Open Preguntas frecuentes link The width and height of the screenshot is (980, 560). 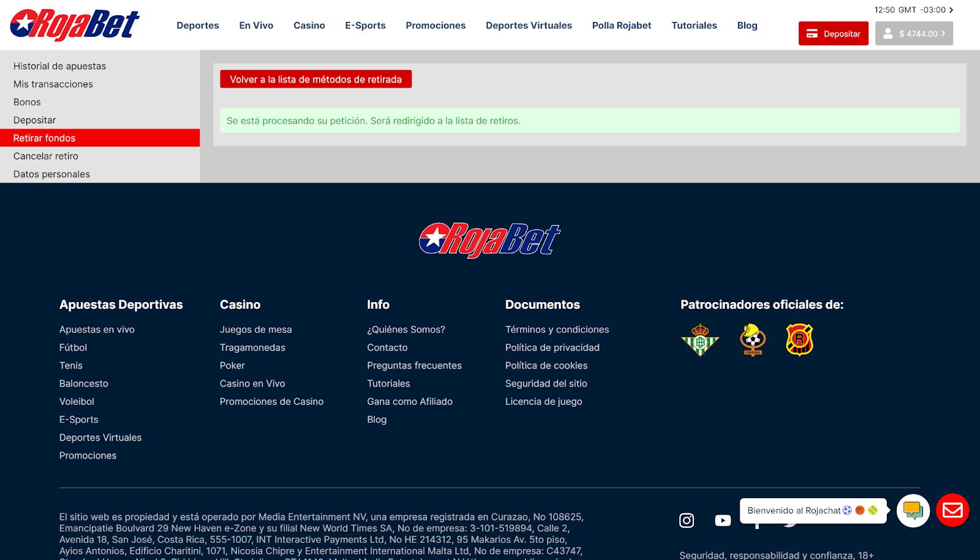point(414,366)
